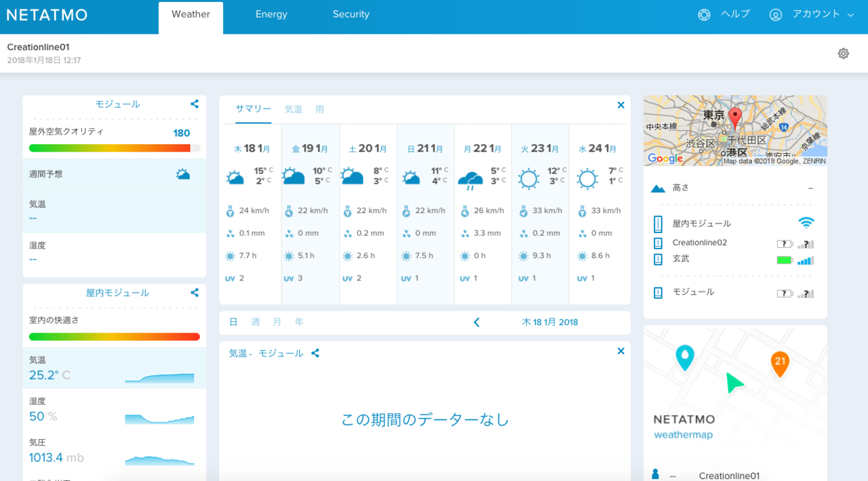Click the Google map thumbnail of 東京
The image size is (868, 481).
click(x=735, y=131)
